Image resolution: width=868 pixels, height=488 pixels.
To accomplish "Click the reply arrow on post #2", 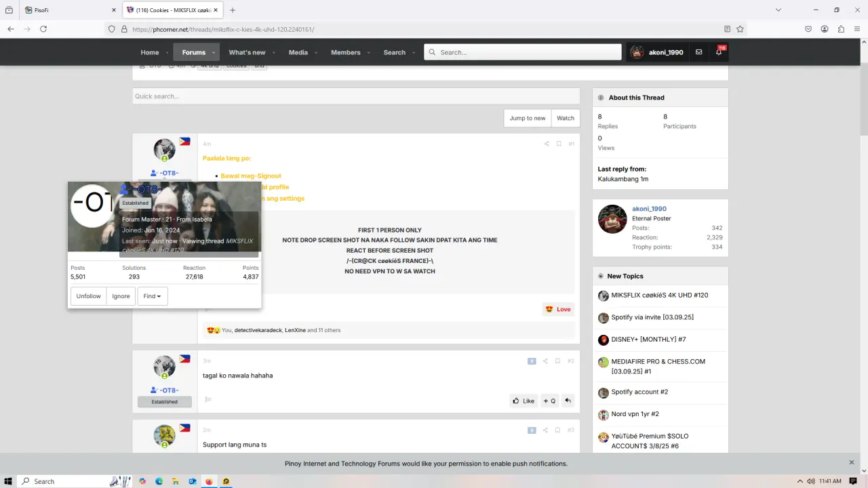I will tap(568, 401).
